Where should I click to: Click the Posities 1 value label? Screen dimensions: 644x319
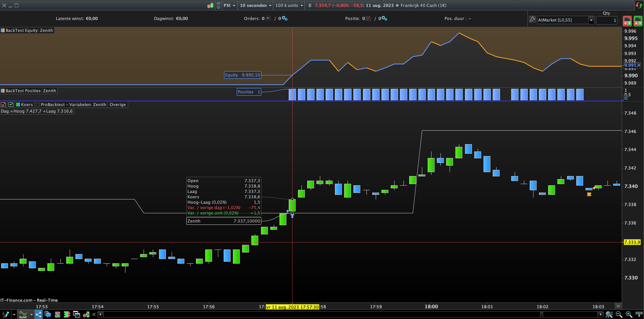pyautogui.click(x=249, y=92)
